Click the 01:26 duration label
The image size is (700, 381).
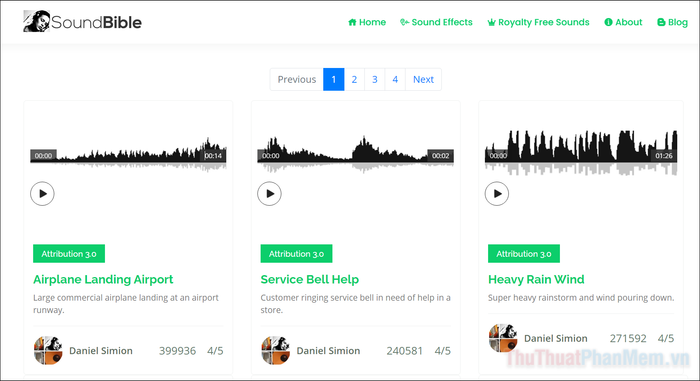(664, 155)
